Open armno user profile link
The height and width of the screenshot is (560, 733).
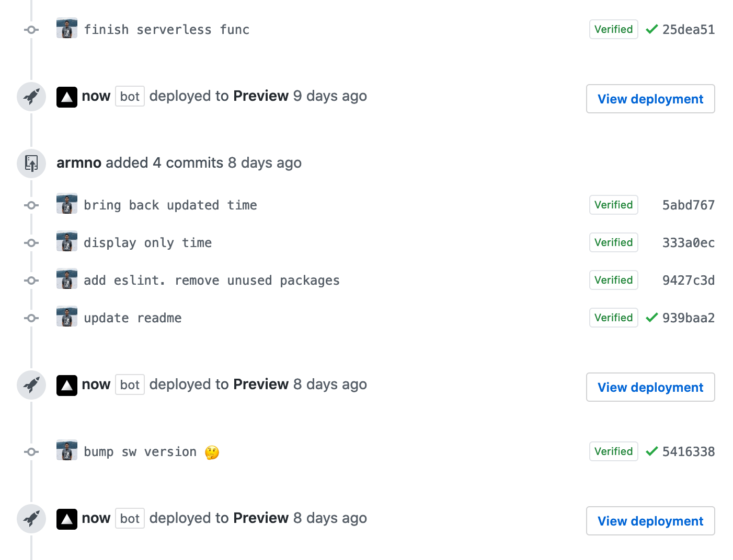79,163
